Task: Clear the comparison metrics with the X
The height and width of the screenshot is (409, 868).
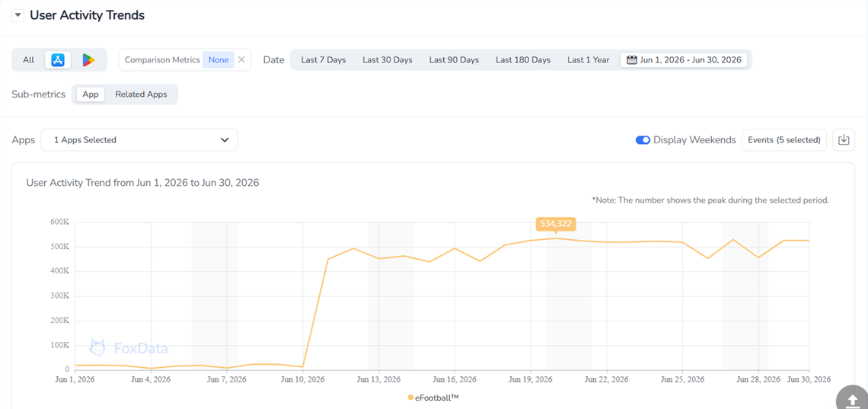Action: pyautogui.click(x=241, y=59)
